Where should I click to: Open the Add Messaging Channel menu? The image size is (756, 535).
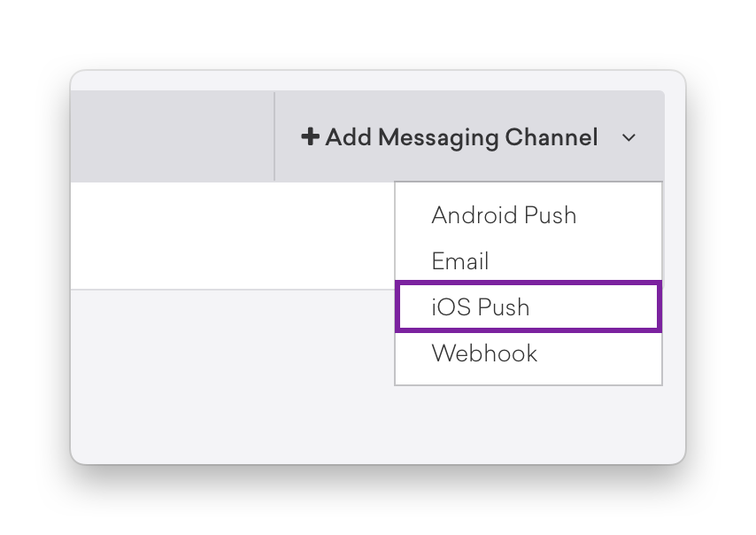(x=469, y=136)
